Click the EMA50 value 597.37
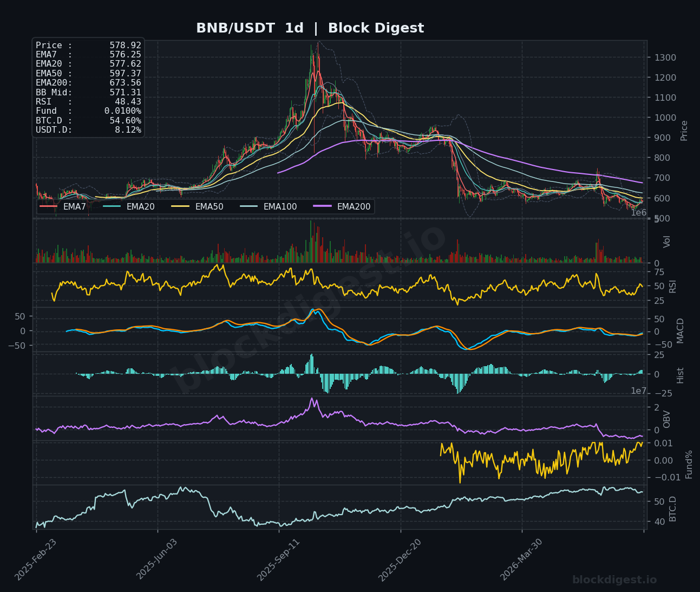This screenshot has height=592, width=700. pos(125,73)
